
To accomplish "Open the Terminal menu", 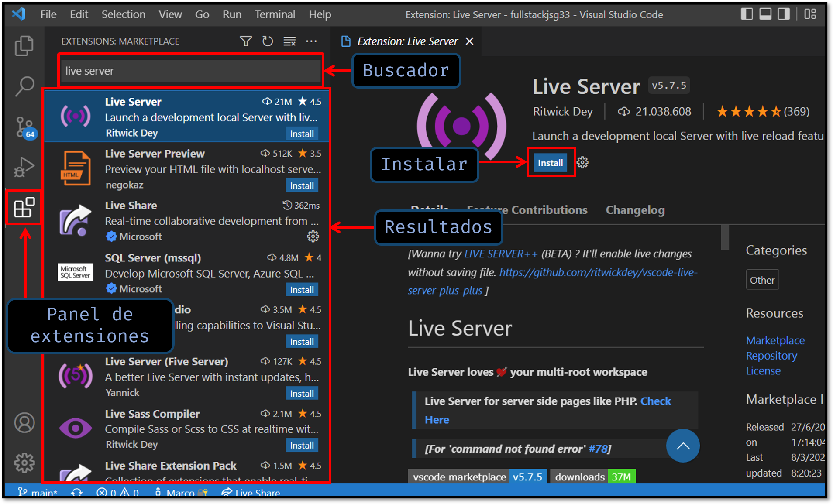I will point(275,14).
